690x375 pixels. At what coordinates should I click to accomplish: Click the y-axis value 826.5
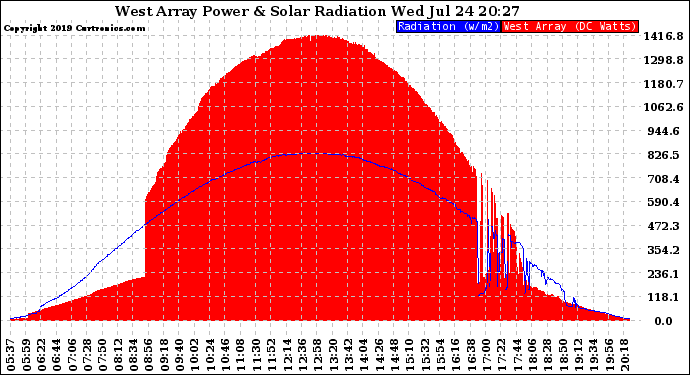pyautogui.click(x=664, y=155)
